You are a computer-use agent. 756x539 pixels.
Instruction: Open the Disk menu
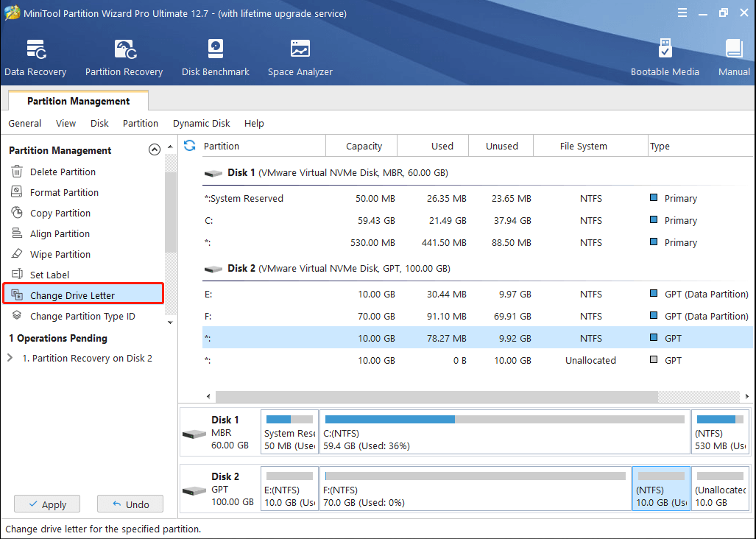99,123
